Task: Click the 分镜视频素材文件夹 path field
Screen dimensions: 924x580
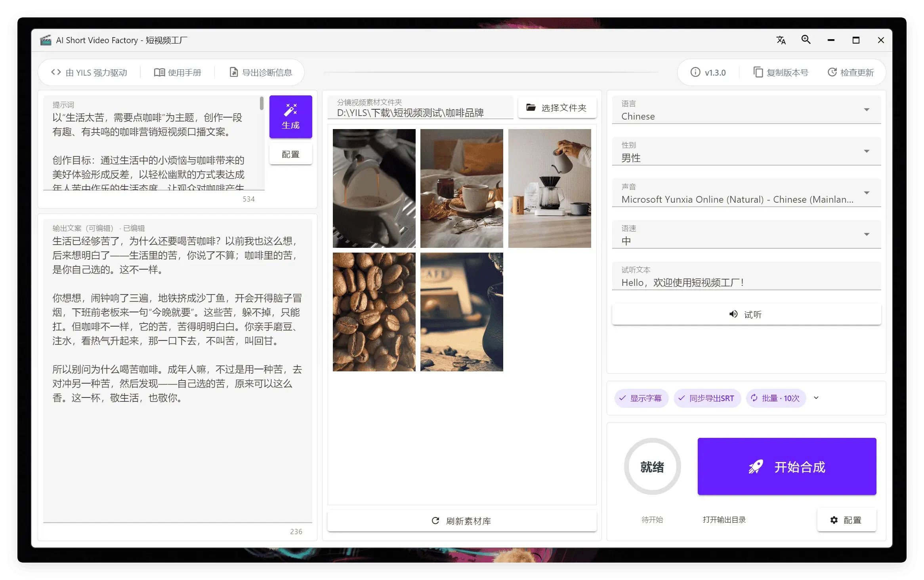Action: (420, 108)
